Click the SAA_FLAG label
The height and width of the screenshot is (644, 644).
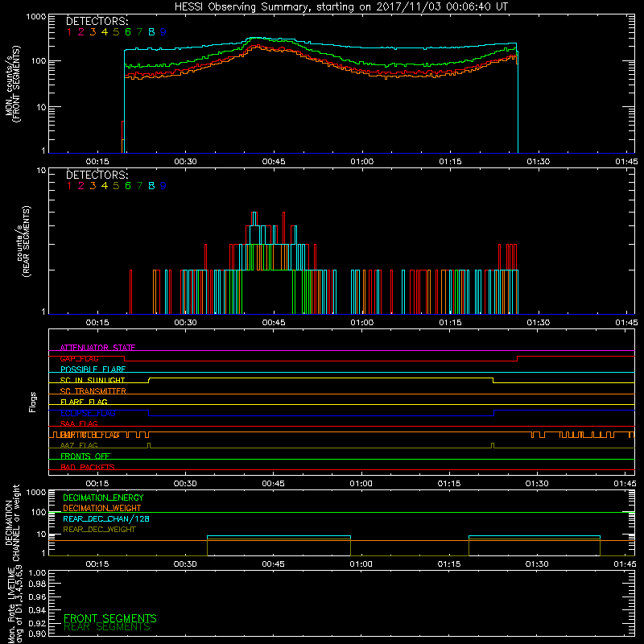[79, 423]
